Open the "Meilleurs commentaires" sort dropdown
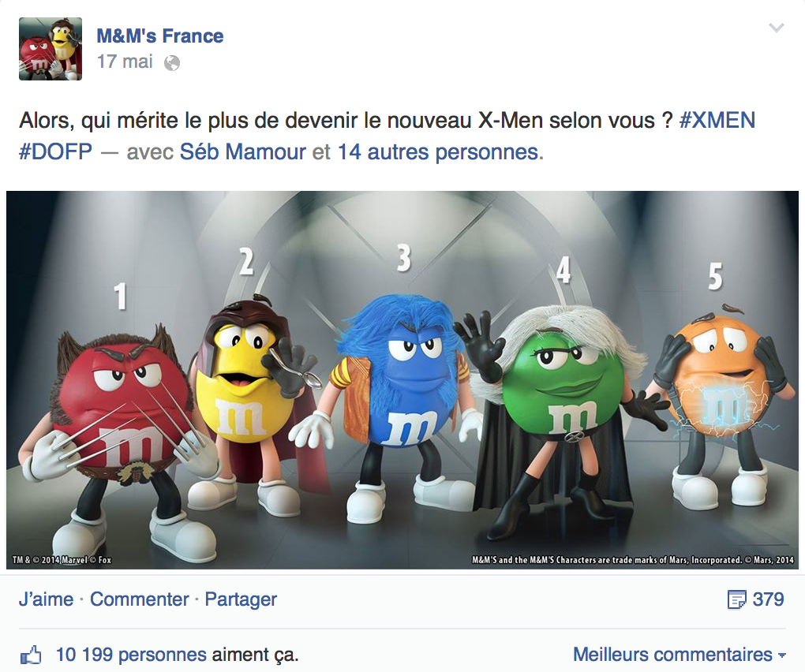Viewport: 805px width, 672px height. click(x=679, y=655)
